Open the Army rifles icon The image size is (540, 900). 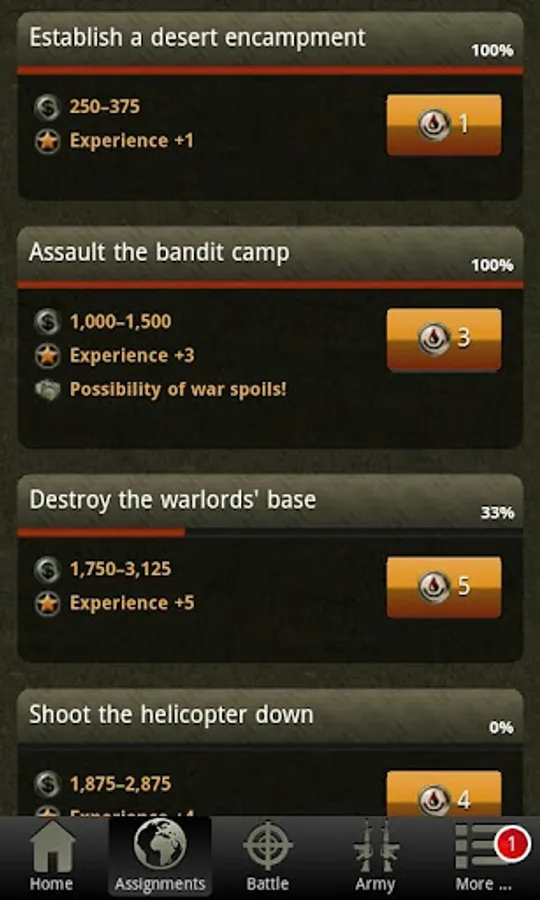(x=375, y=846)
